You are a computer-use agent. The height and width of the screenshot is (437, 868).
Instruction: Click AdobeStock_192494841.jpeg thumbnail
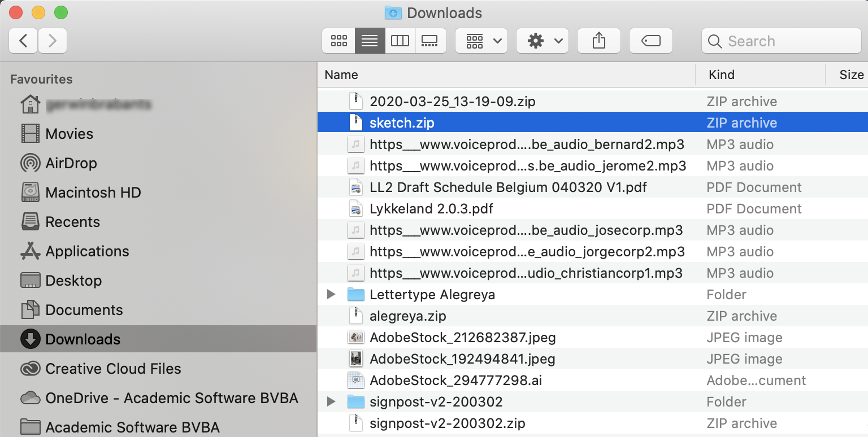[355, 359]
